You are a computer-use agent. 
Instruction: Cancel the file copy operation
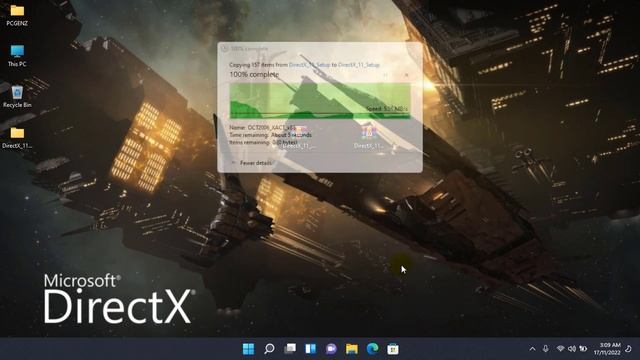406,75
